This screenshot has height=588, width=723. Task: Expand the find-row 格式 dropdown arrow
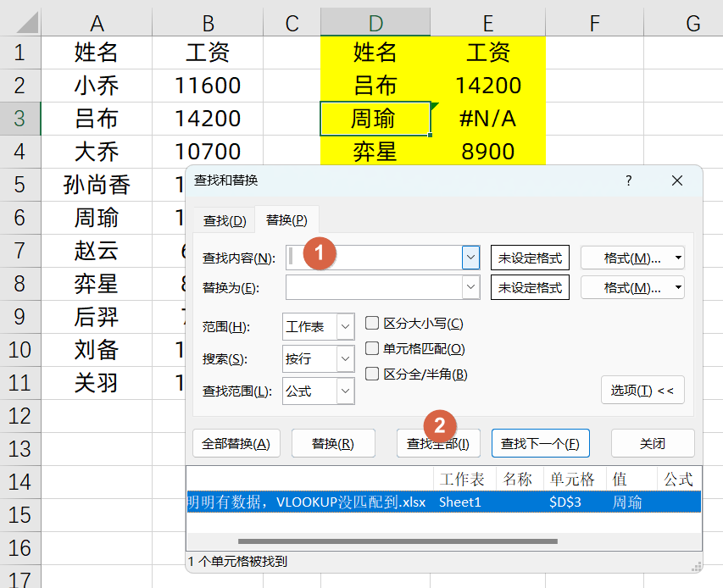point(678,258)
